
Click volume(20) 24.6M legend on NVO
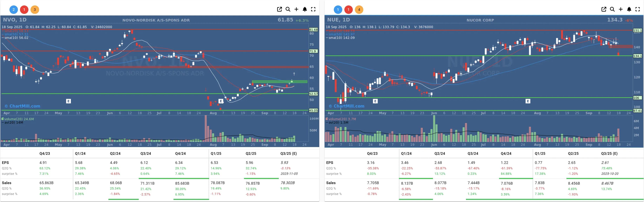18,119
